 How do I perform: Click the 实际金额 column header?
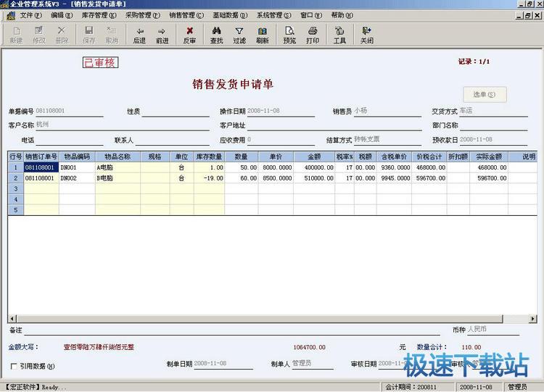click(x=489, y=157)
